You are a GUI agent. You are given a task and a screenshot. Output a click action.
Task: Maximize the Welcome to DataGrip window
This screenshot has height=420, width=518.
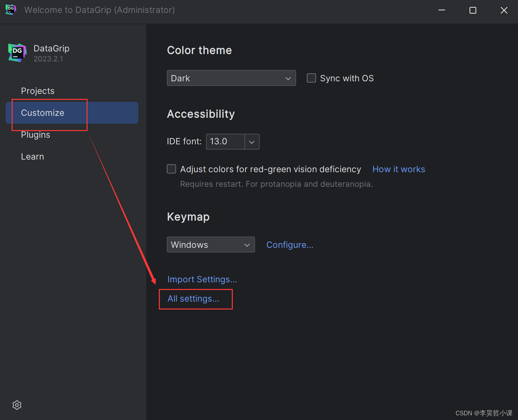pos(473,10)
